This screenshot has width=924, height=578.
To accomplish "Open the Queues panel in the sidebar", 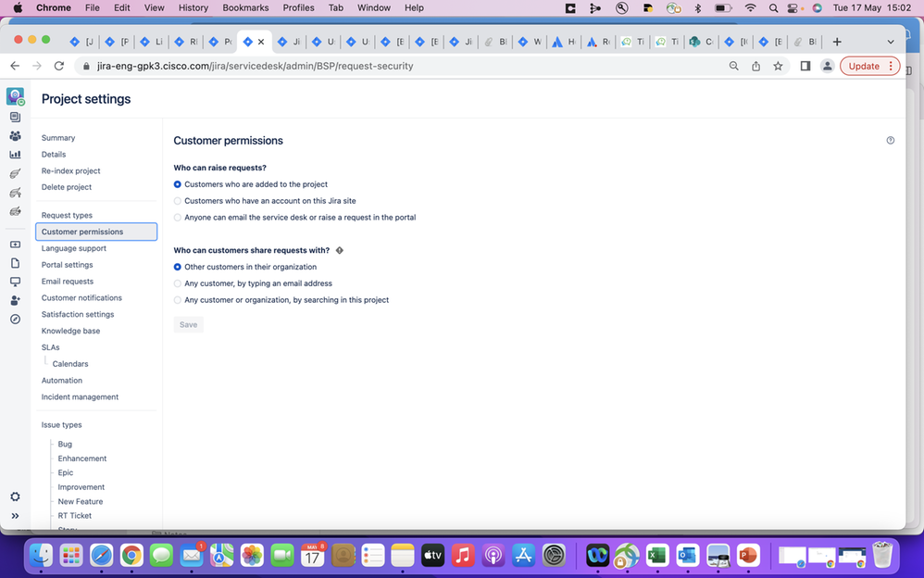I will (x=15, y=117).
